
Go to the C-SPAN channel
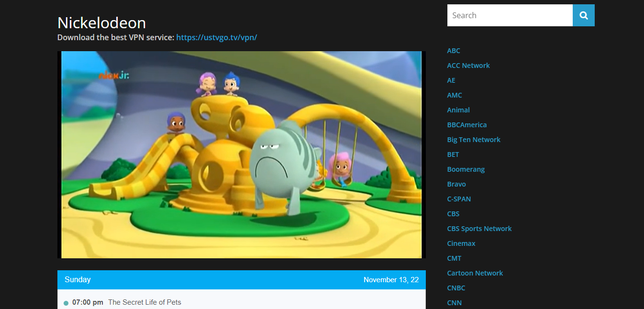click(459, 199)
